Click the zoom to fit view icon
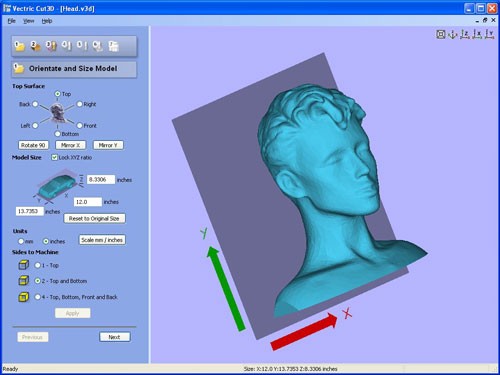Viewport: 500px width, 375px height. coord(441,34)
